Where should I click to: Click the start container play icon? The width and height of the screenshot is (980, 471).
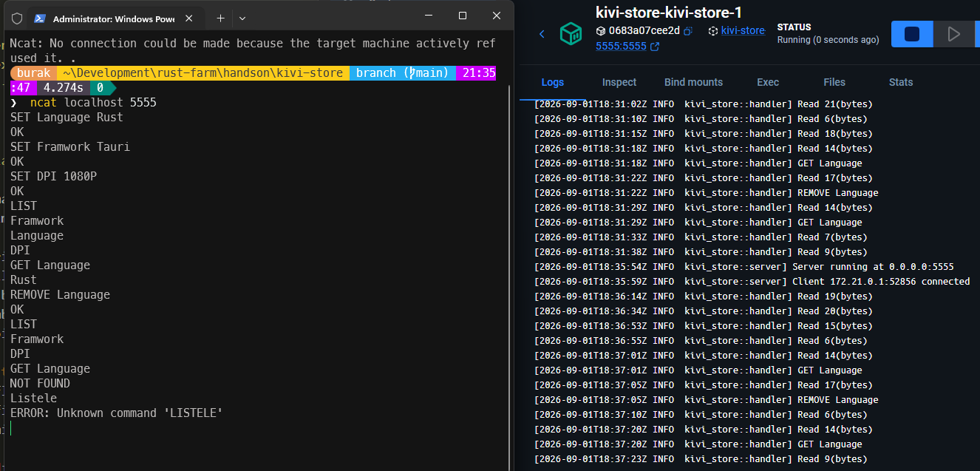pyautogui.click(x=954, y=34)
